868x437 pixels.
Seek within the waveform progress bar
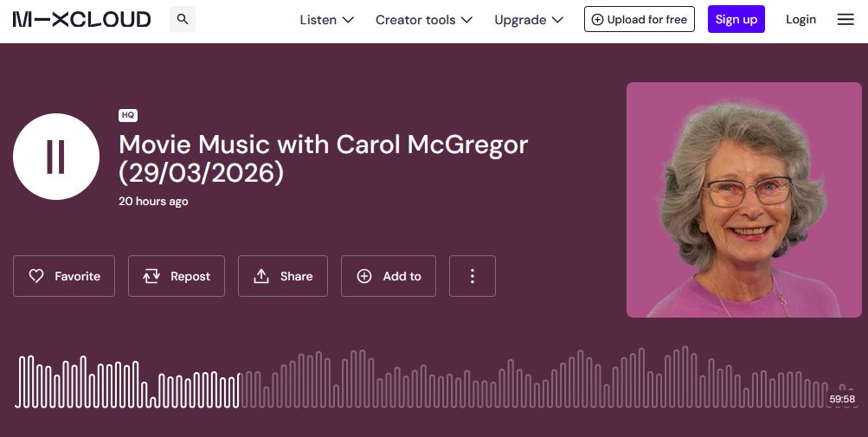click(435, 378)
